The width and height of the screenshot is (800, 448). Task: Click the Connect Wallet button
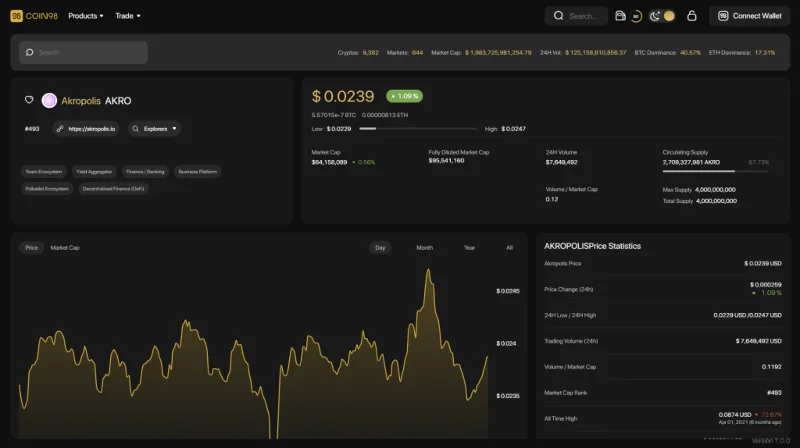click(749, 16)
